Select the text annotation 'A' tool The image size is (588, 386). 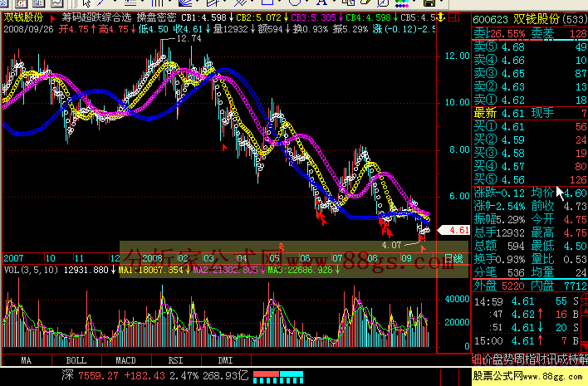pos(321,2)
